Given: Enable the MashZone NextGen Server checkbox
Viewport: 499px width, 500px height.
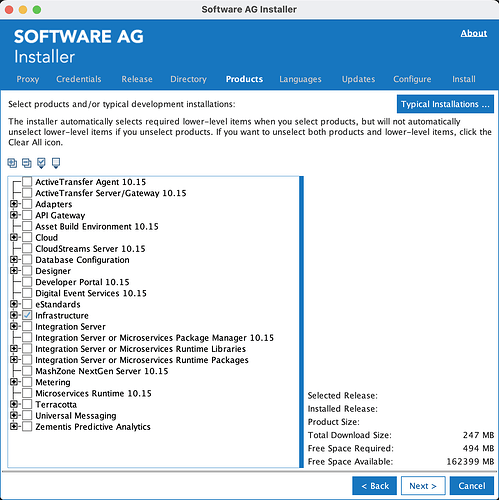Looking at the screenshot, I should click(27, 371).
